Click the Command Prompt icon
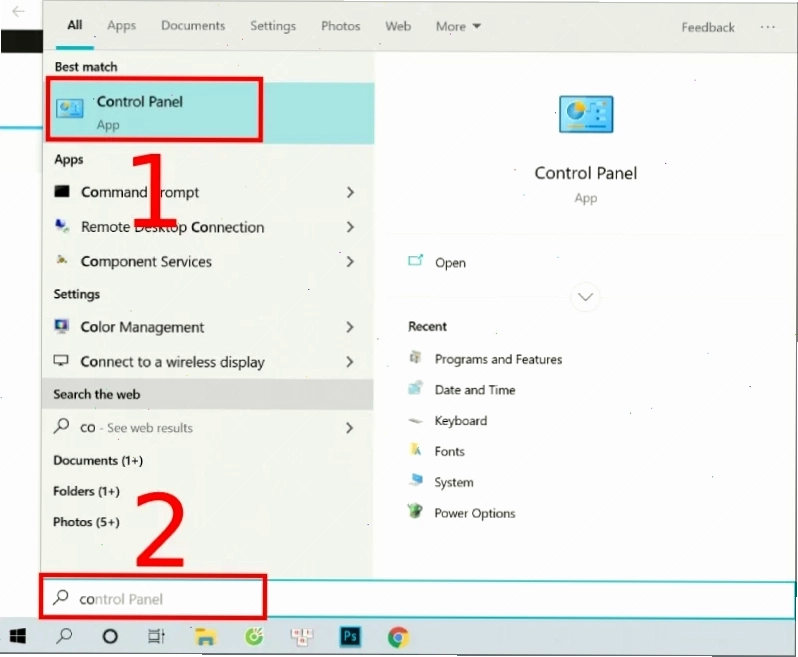Viewport: 798px width, 657px height. click(x=62, y=191)
